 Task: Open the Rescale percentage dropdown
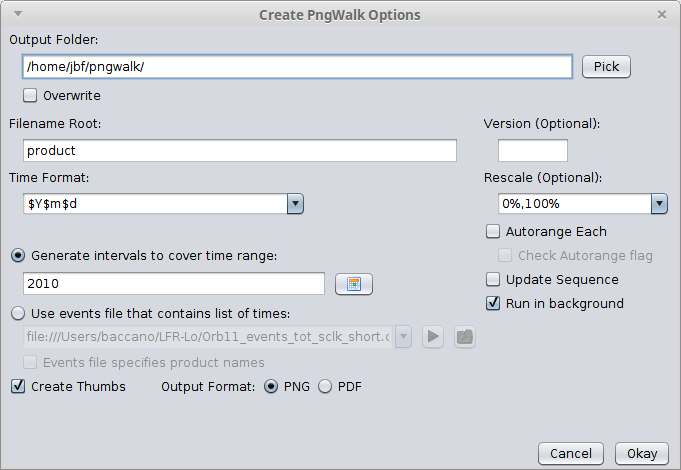pyautogui.click(x=659, y=204)
